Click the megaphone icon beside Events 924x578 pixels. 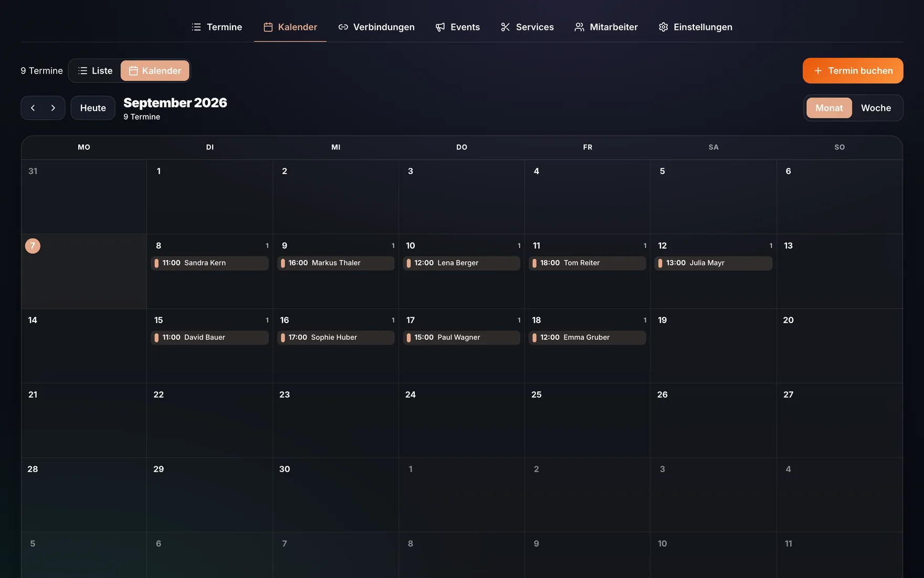point(440,27)
